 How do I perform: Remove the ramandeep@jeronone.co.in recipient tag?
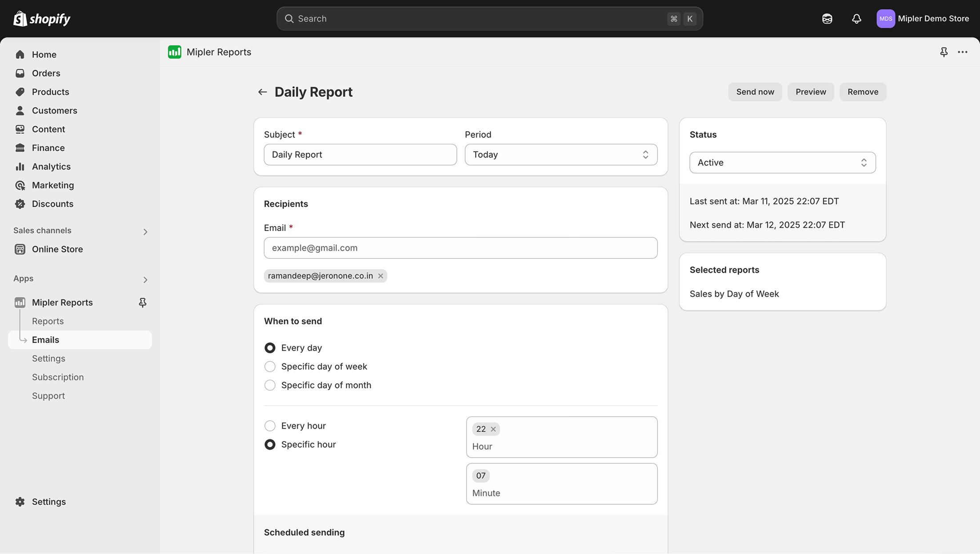(380, 276)
